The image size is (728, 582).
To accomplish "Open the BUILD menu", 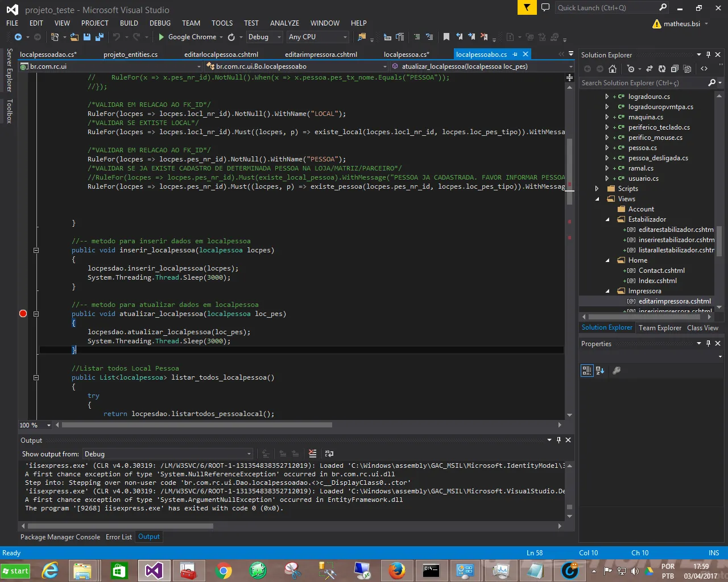I will [129, 23].
